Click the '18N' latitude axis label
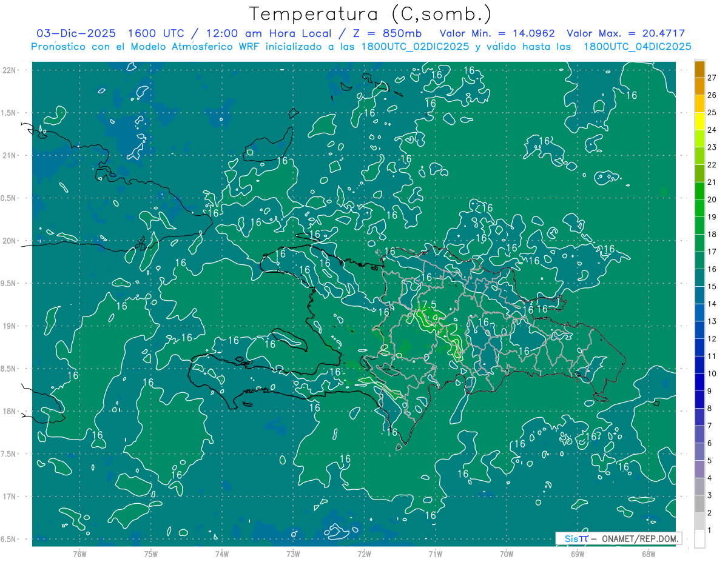The height and width of the screenshot is (562, 728). 10,412
